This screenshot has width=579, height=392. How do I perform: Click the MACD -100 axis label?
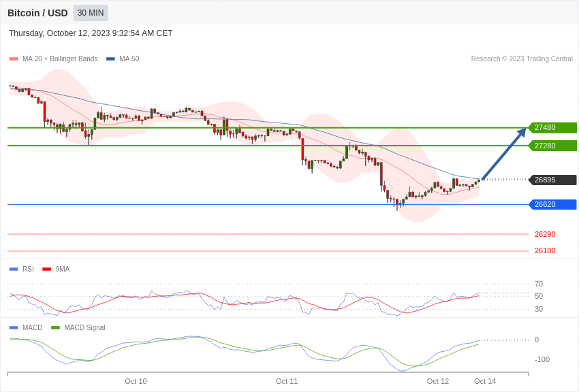(542, 359)
